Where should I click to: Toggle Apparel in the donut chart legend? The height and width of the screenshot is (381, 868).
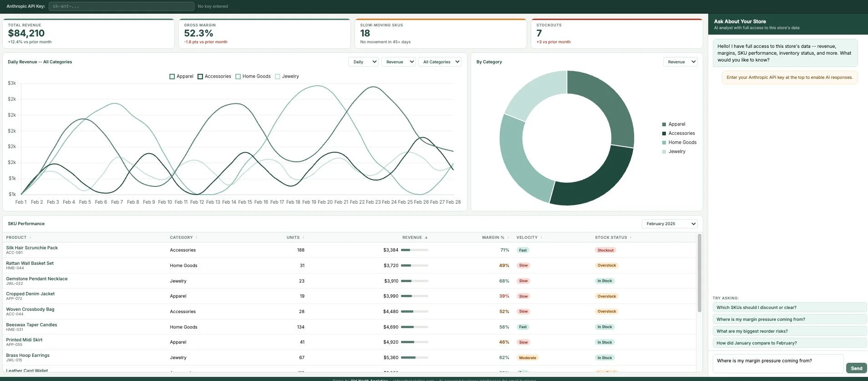click(674, 124)
